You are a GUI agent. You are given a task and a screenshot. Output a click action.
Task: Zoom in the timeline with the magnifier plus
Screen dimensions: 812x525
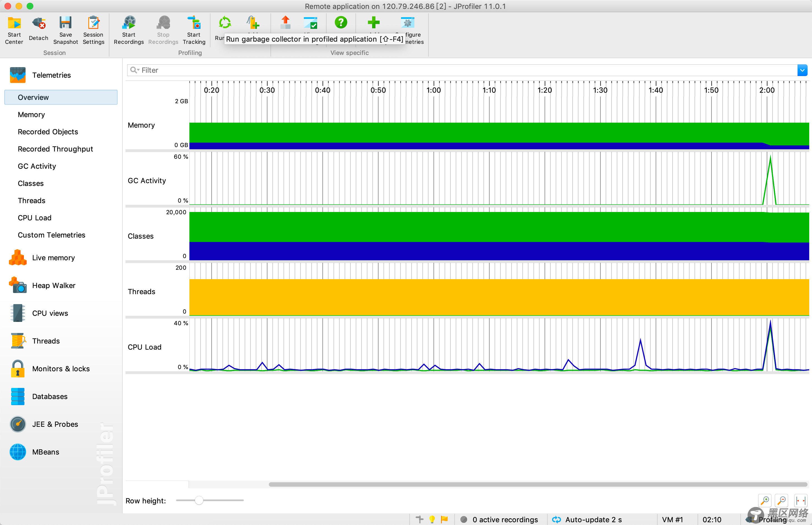coord(765,501)
